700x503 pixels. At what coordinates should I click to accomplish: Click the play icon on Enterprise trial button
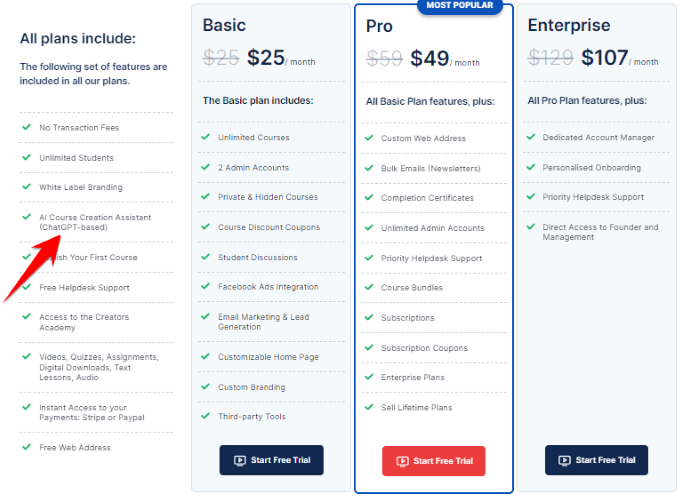pyautogui.click(x=565, y=460)
